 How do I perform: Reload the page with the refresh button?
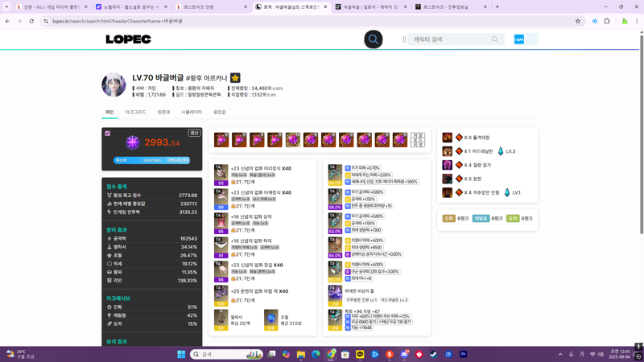click(31, 21)
